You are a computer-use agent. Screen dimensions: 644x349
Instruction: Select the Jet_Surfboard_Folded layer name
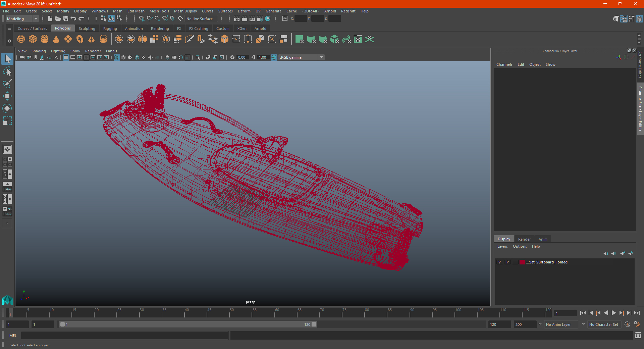[547, 262]
